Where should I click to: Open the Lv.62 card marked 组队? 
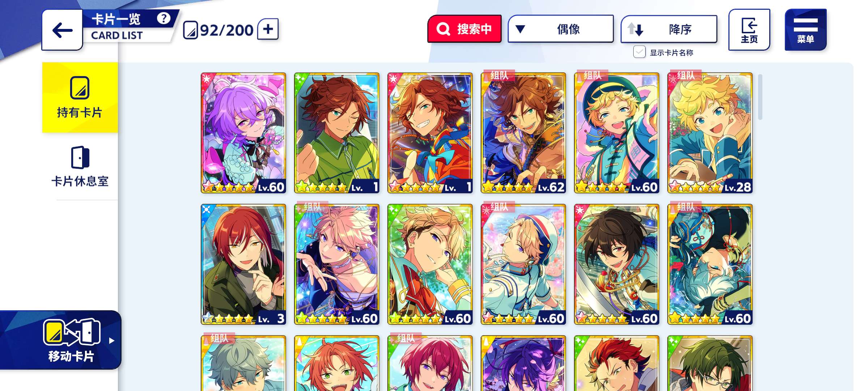(x=523, y=133)
